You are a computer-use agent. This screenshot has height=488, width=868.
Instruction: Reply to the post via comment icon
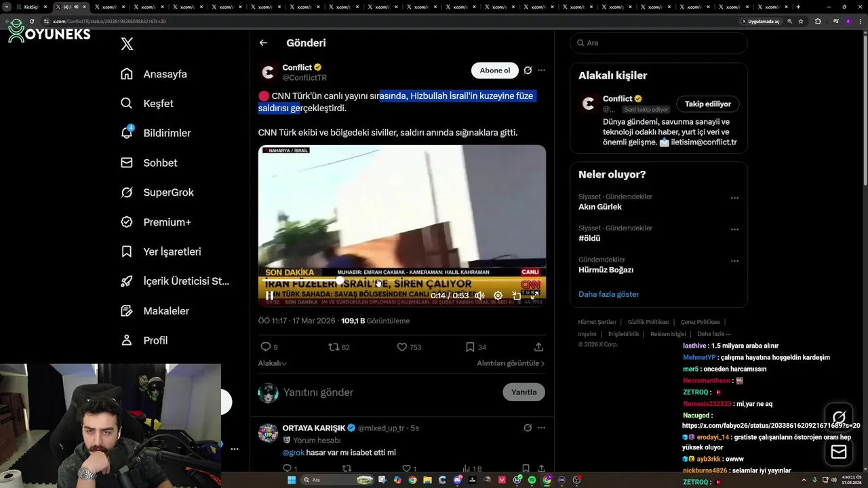pyautogui.click(x=265, y=347)
